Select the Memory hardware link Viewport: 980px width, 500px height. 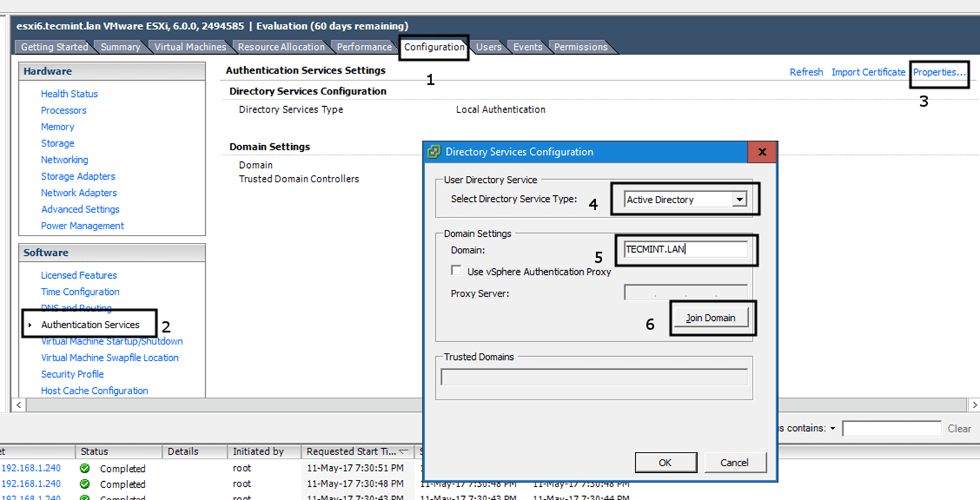57,127
